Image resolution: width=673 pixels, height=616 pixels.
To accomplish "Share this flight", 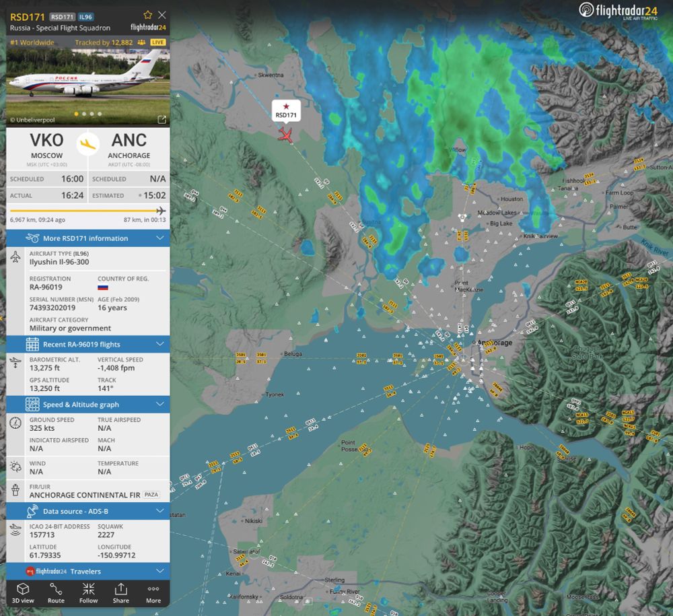I will pyautogui.click(x=121, y=593).
